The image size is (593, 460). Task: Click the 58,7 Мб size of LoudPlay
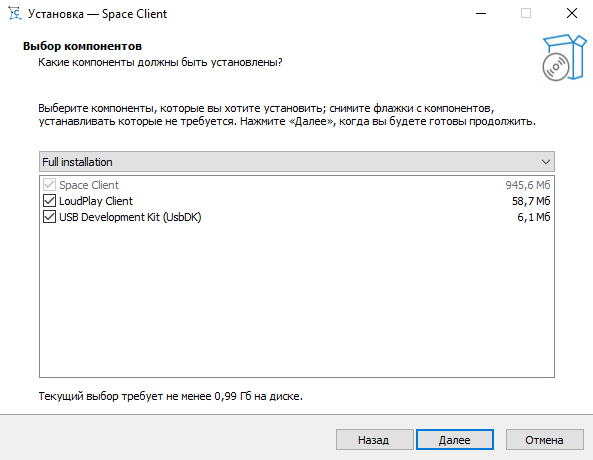point(531,201)
